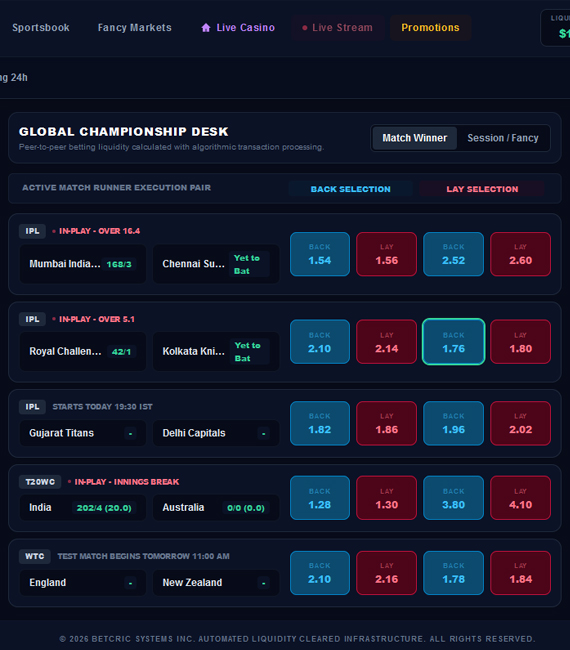Click the red Live Stream dot indicator
Screen dimensions: 570x650
305,28
